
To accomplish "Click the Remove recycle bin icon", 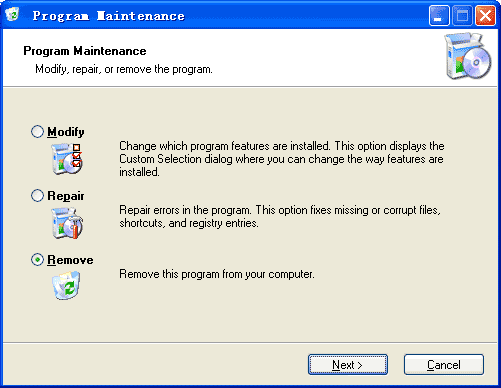I will 66,285.
